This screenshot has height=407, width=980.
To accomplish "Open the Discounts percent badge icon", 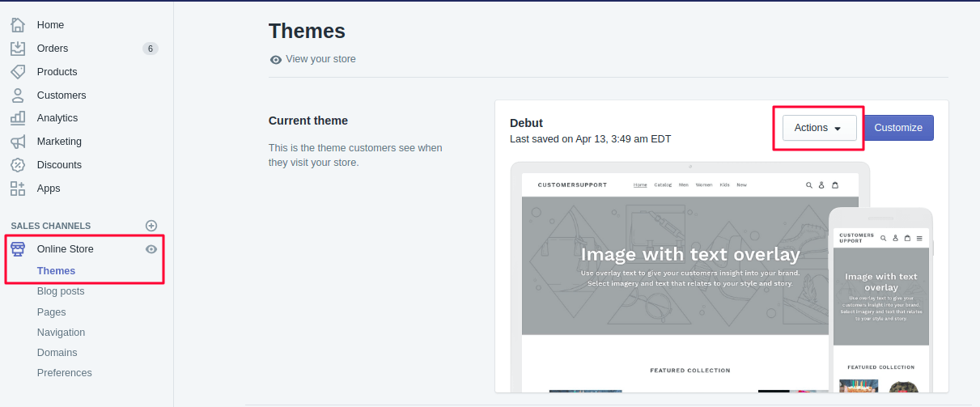I will [x=18, y=165].
